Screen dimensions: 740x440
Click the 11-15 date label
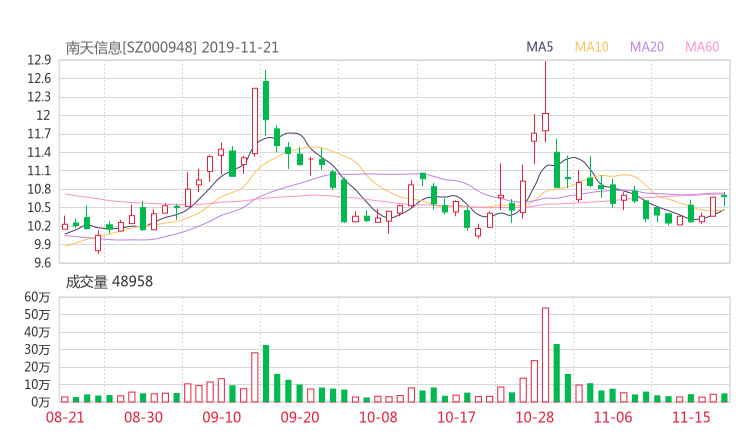[x=691, y=417]
